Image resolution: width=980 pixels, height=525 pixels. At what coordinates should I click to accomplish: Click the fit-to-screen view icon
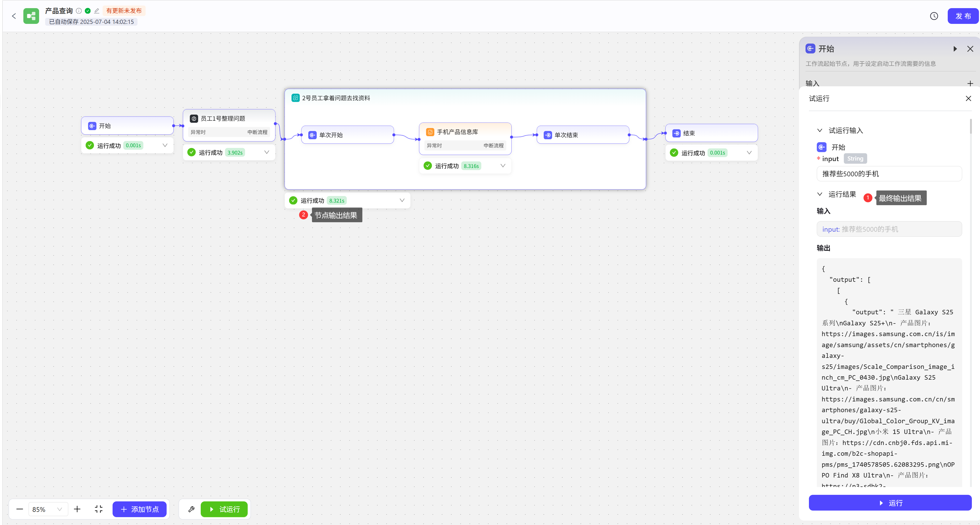pos(99,509)
